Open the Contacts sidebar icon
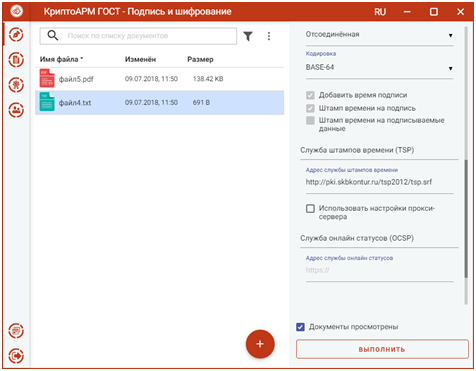This screenshot has width=476, height=371. pyautogui.click(x=16, y=110)
